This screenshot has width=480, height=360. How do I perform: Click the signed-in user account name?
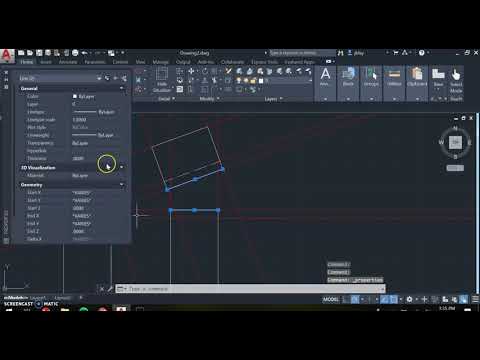click(x=359, y=53)
